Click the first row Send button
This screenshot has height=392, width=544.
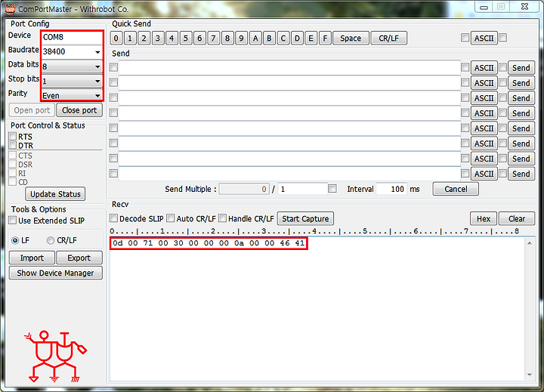tap(521, 68)
